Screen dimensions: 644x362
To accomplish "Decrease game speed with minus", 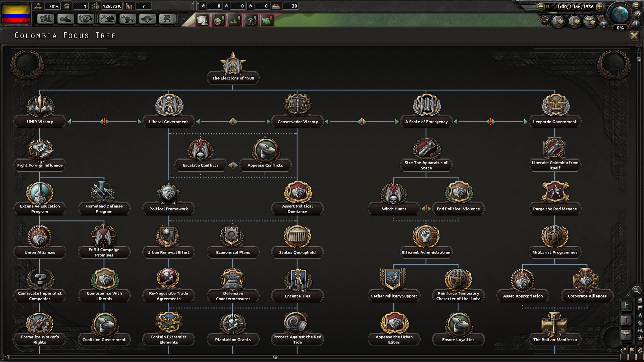I will (x=541, y=6).
